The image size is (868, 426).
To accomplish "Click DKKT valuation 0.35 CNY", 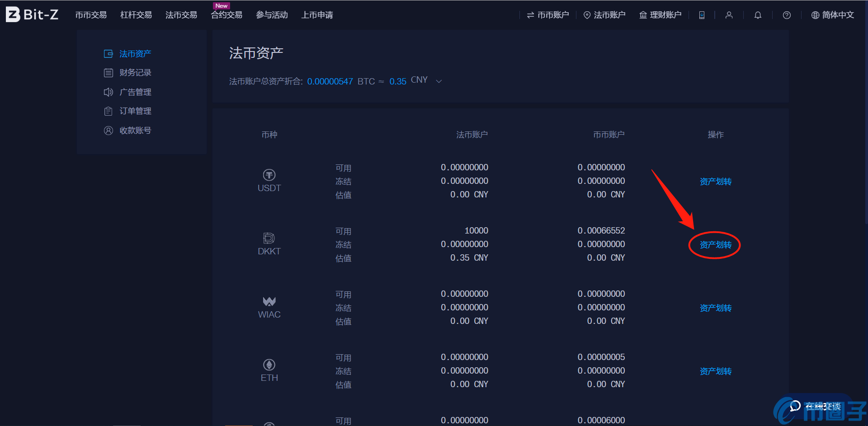I will (469, 258).
